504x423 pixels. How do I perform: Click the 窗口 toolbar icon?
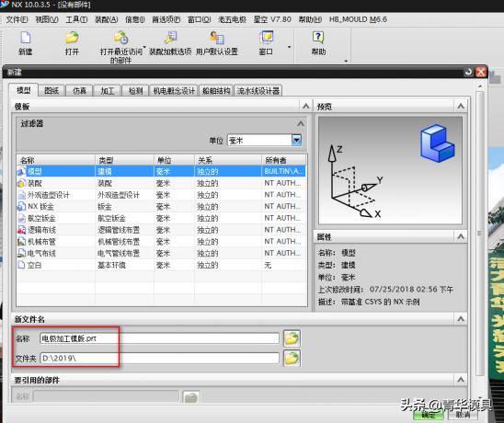point(266,38)
